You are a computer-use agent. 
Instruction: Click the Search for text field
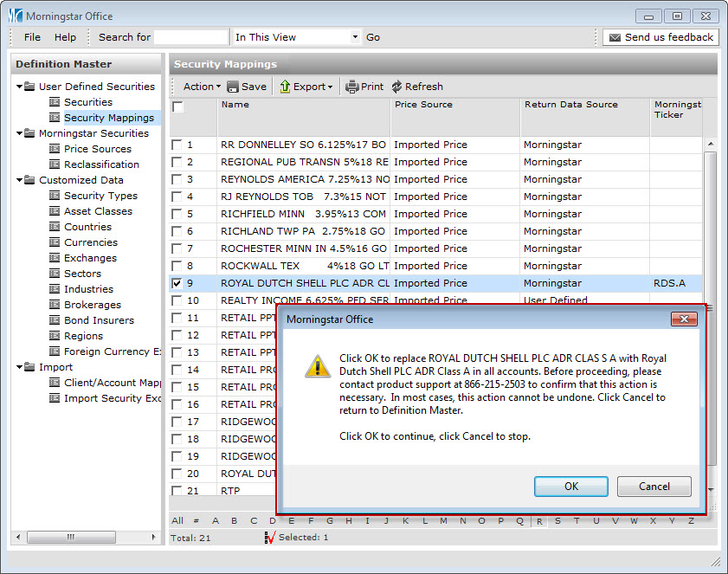(190, 37)
